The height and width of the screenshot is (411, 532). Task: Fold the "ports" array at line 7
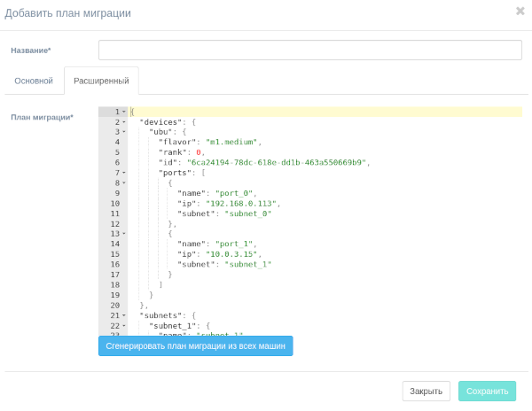tap(124, 173)
